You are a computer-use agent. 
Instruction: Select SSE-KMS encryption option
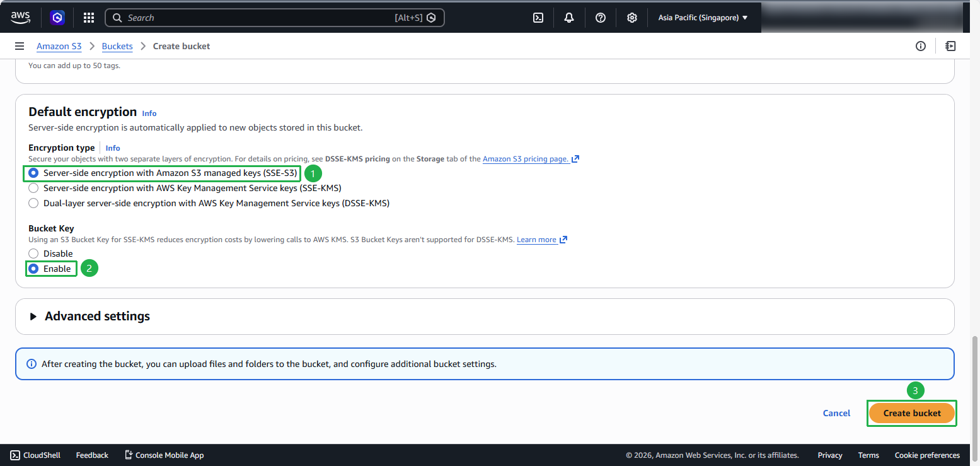[x=33, y=188]
